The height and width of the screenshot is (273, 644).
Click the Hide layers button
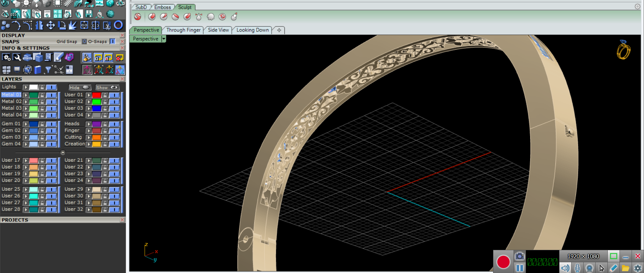click(79, 88)
